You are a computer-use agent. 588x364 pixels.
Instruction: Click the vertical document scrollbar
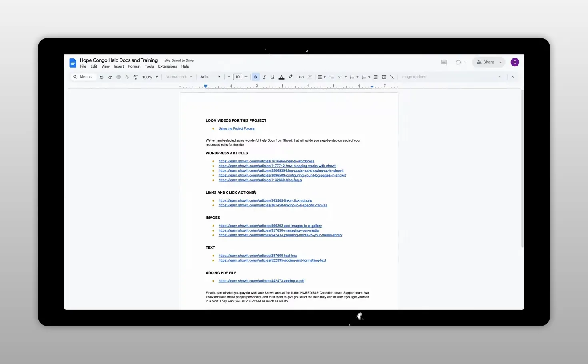522,168
